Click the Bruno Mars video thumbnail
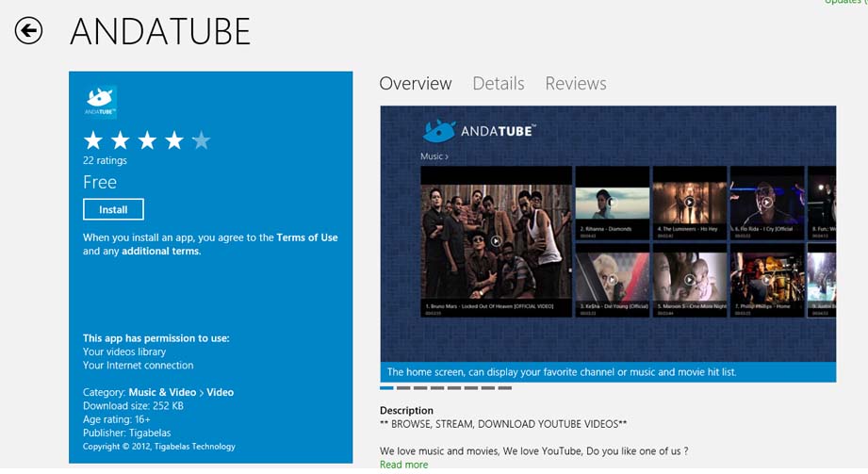The height and width of the screenshot is (474, 868). click(496, 241)
